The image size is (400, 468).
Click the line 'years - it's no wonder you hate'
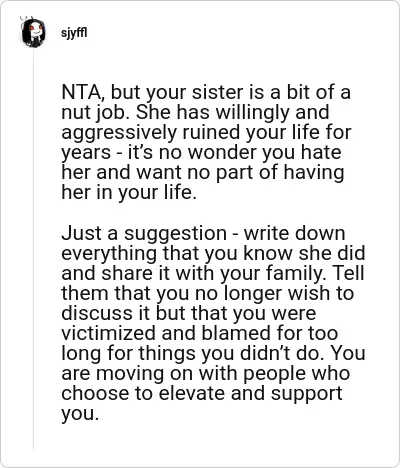tap(201, 153)
